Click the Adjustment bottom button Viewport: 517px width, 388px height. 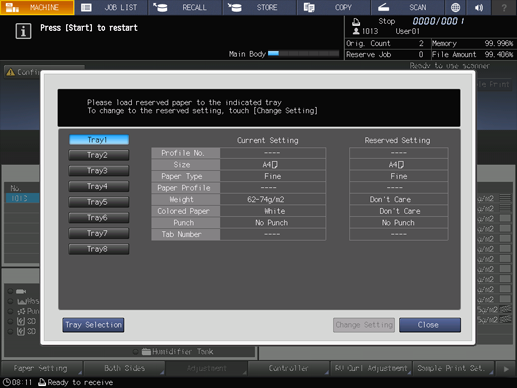206,368
